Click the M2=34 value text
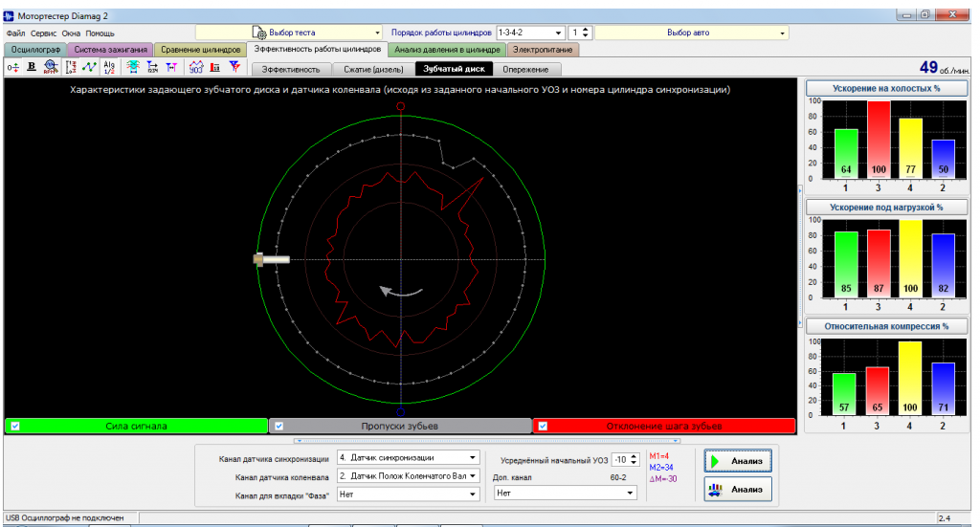The height and width of the screenshot is (527, 980). [x=661, y=468]
